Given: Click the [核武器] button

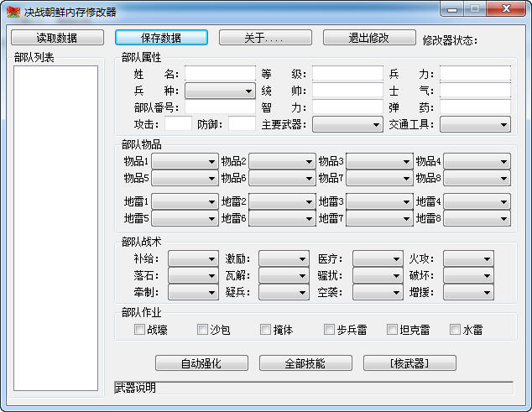Looking at the screenshot, I should [409, 363].
